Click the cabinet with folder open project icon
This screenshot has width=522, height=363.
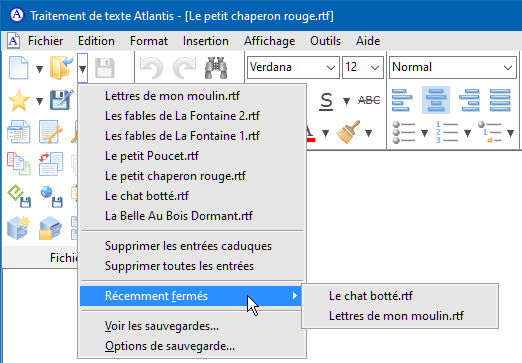50,228
